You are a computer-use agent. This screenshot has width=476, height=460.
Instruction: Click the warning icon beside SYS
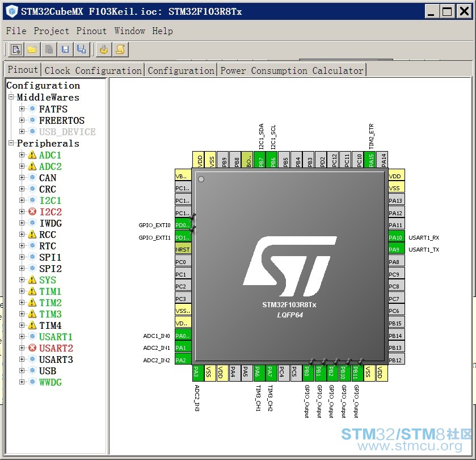(32, 280)
